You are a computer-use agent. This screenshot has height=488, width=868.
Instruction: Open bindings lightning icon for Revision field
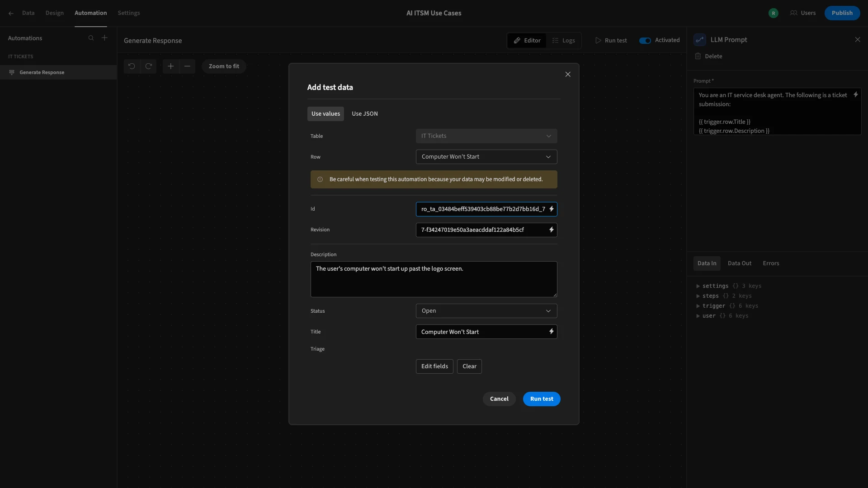551,230
